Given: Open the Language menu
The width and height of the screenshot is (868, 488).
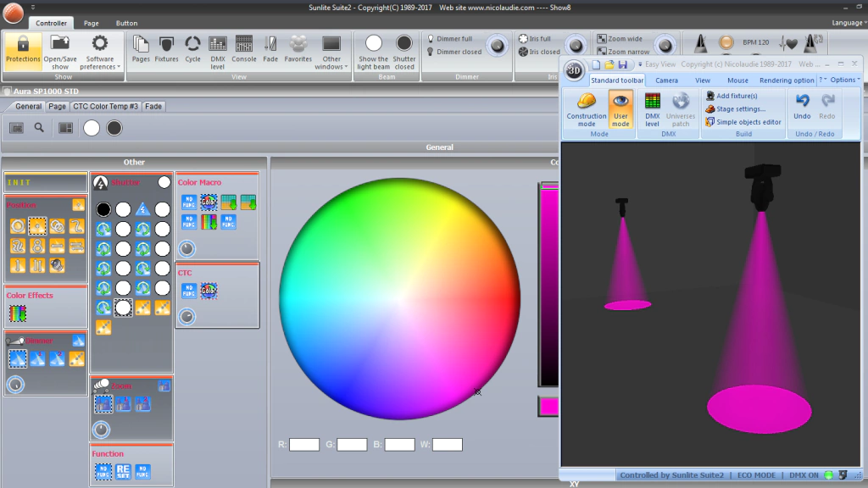Looking at the screenshot, I should (x=849, y=23).
